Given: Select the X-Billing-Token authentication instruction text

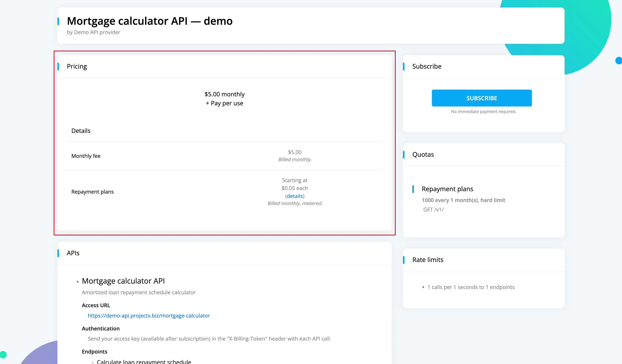Looking at the screenshot, I should (209, 339).
